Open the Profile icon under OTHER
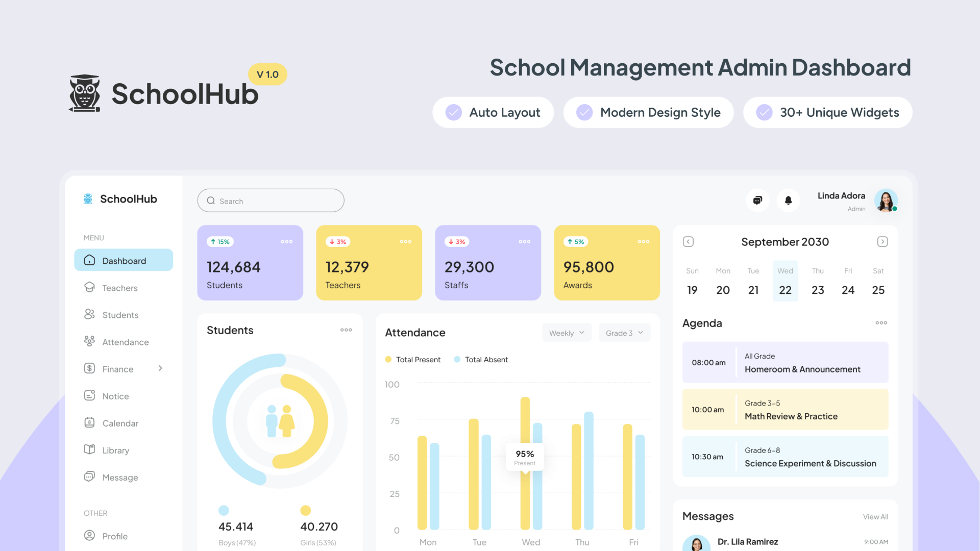 click(89, 536)
